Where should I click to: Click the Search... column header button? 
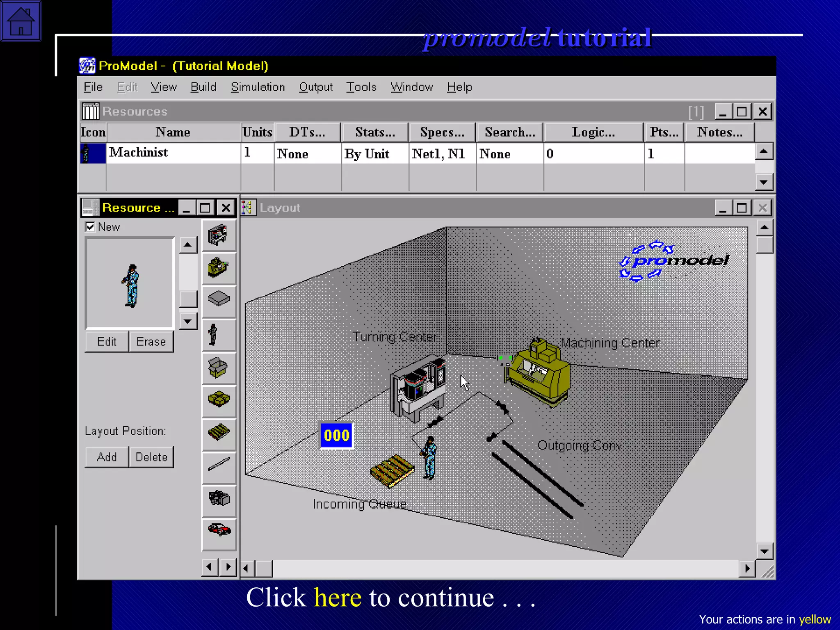(x=510, y=132)
